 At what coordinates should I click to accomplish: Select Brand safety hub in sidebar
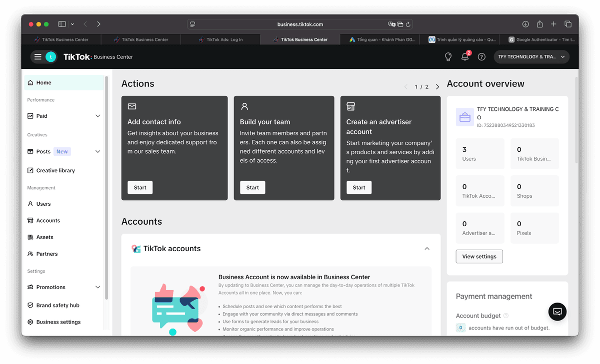[x=57, y=305]
